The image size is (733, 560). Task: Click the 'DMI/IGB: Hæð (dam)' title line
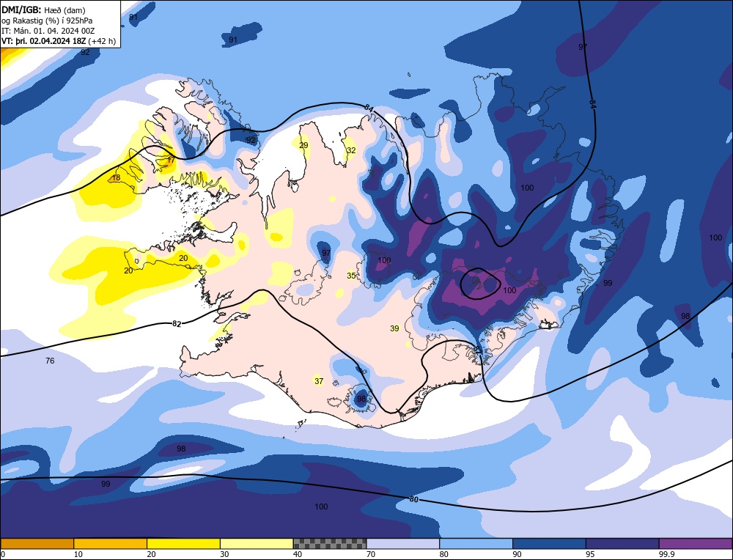coord(43,10)
